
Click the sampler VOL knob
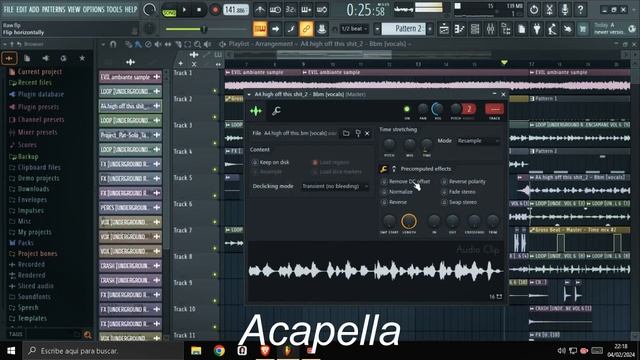[438, 109]
